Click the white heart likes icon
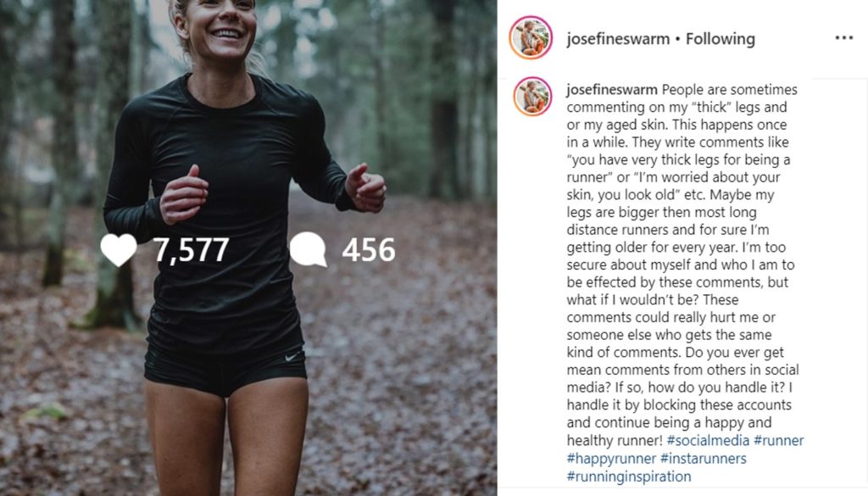The width and height of the screenshot is (868, 496). click(119, 249)
